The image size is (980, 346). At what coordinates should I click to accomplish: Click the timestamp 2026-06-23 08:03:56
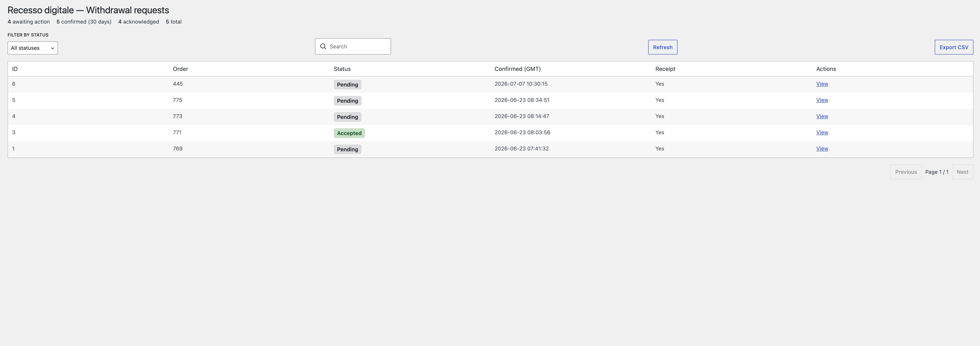click(522, 132)
